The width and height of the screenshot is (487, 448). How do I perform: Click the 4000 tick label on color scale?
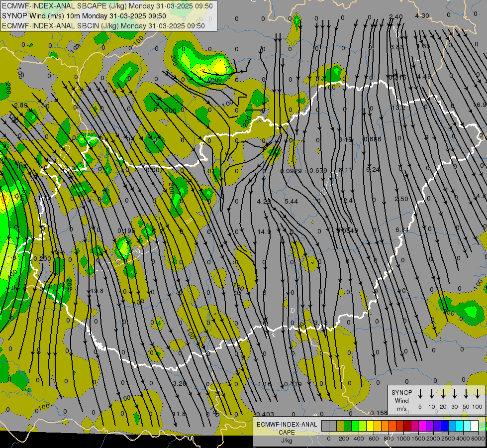click(x=463, y=439)
